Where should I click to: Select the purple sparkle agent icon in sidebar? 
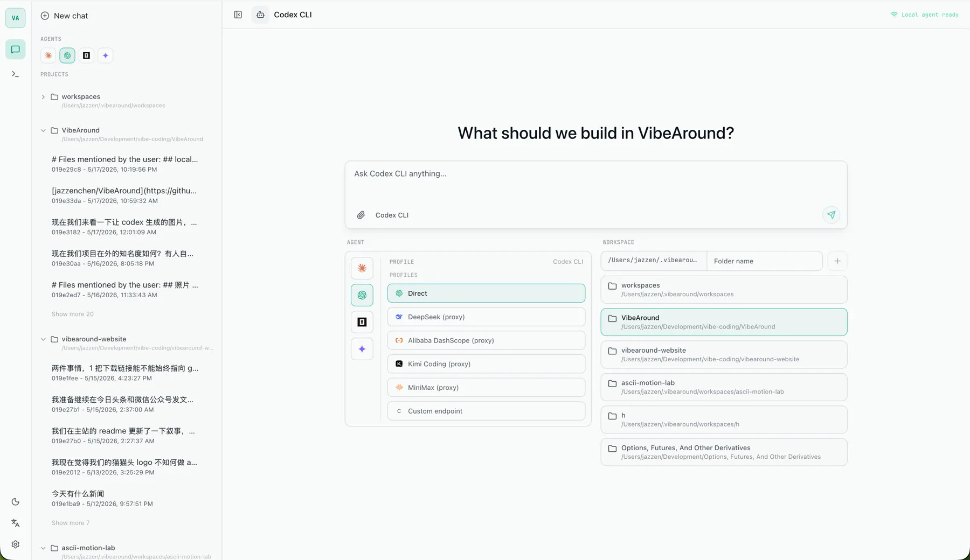tap(106, 55)
